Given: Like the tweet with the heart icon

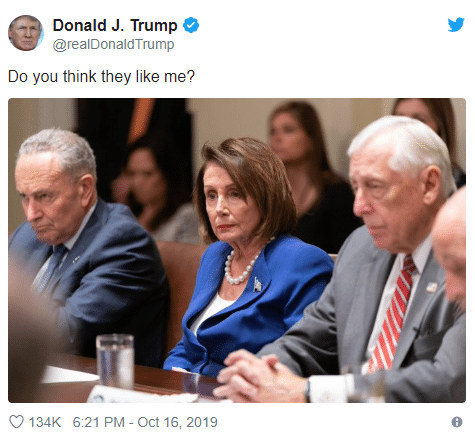Looking at the screenshot, I should (16, 422).
